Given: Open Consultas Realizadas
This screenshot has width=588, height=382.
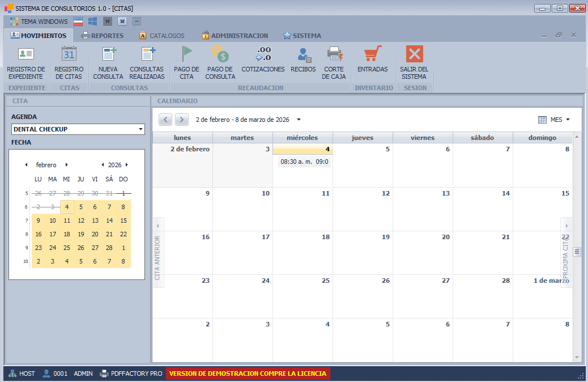Looking at the screenshot, I should (x=147, y=62).
